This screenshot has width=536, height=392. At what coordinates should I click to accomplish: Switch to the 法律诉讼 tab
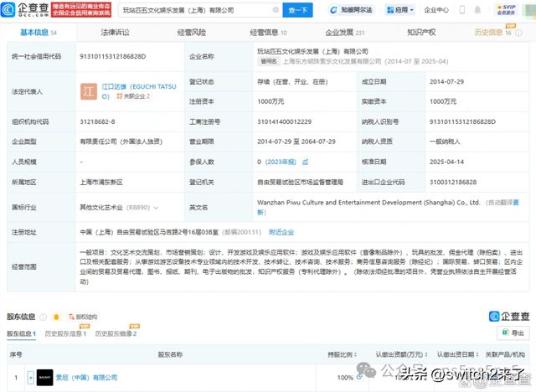coord(116,33)
